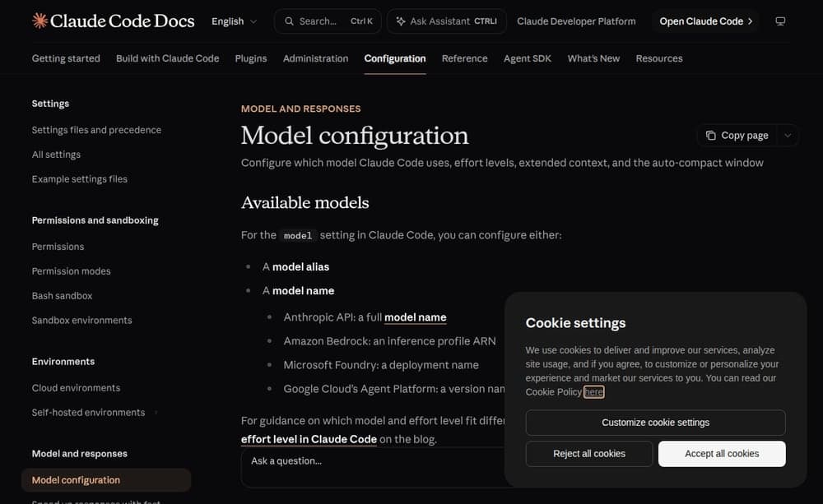
Task: Open the Getting started tab
Action: pos(66,58)
